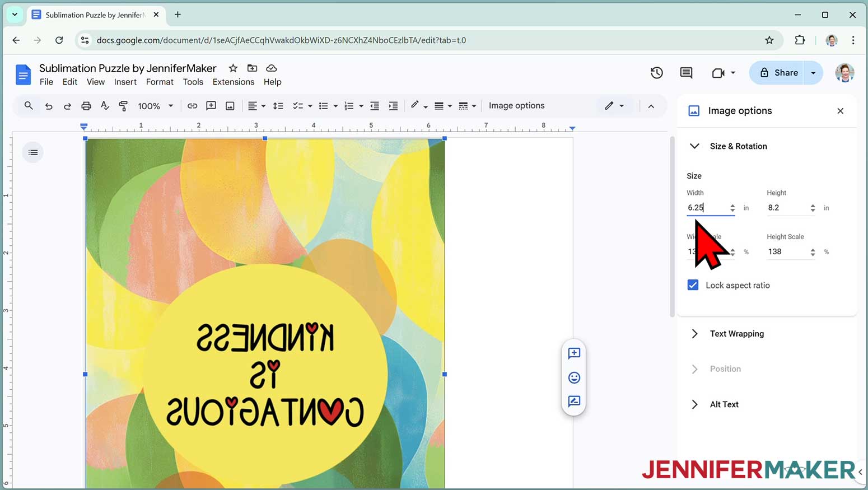The image size is (868, 490).
Task: Open the Tools menu
Action: [x=193, y=82]
